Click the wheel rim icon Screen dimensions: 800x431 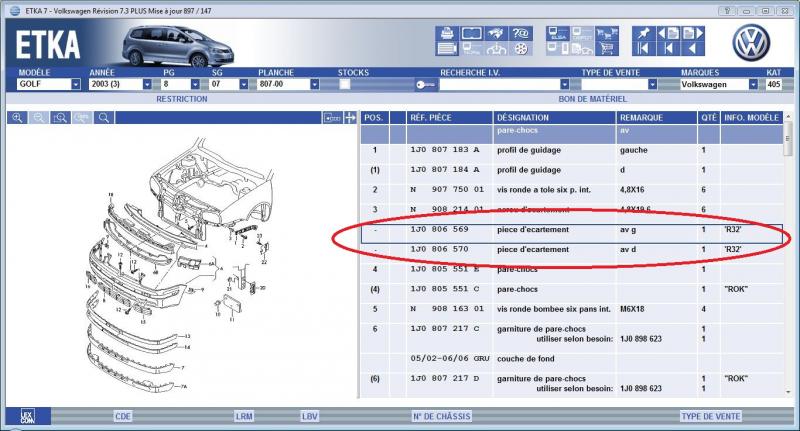coord(520,48)
